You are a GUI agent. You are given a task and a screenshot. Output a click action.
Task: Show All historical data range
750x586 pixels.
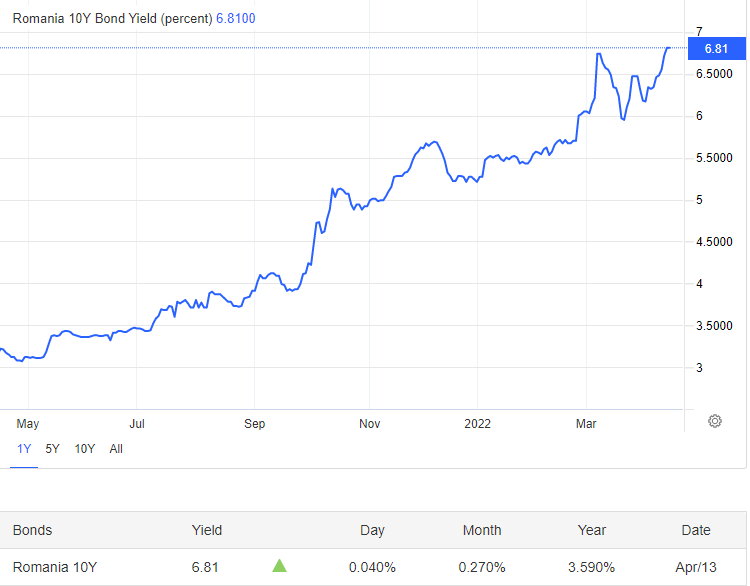coord(116,449)
